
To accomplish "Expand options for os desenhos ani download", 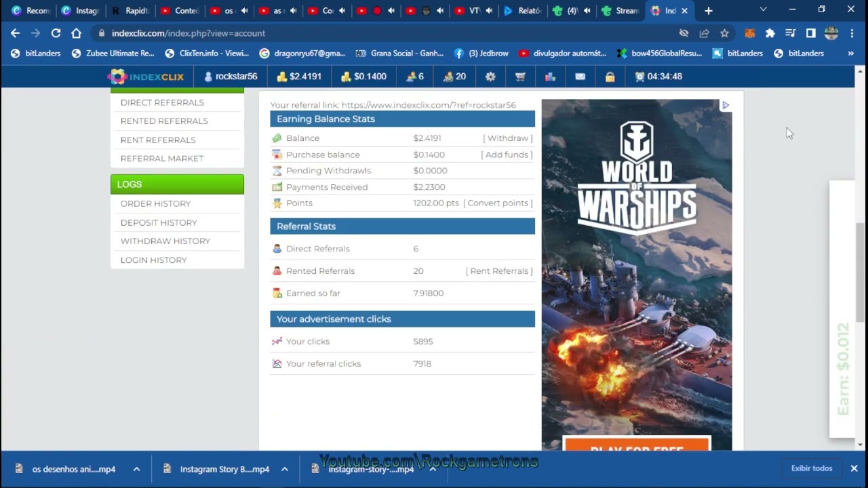I will point(136,469).
